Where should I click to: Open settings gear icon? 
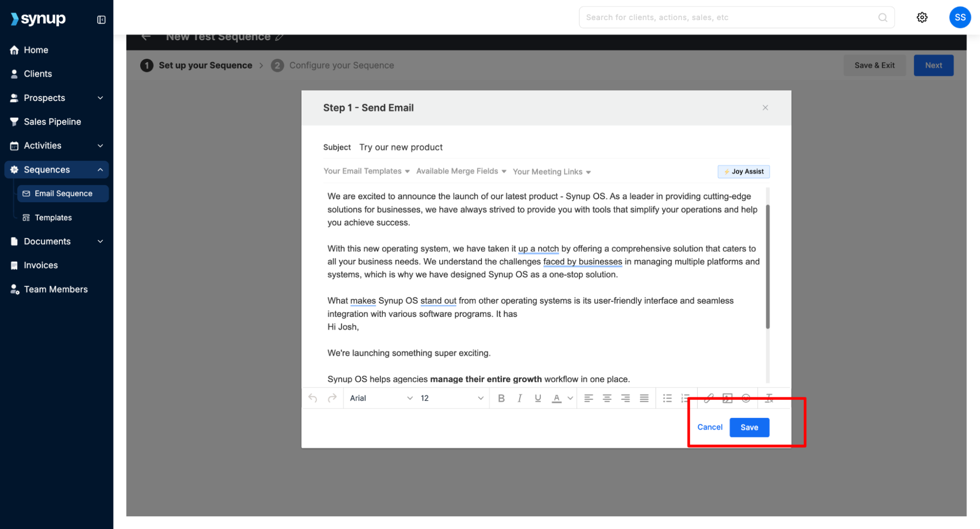click(922, 17)
